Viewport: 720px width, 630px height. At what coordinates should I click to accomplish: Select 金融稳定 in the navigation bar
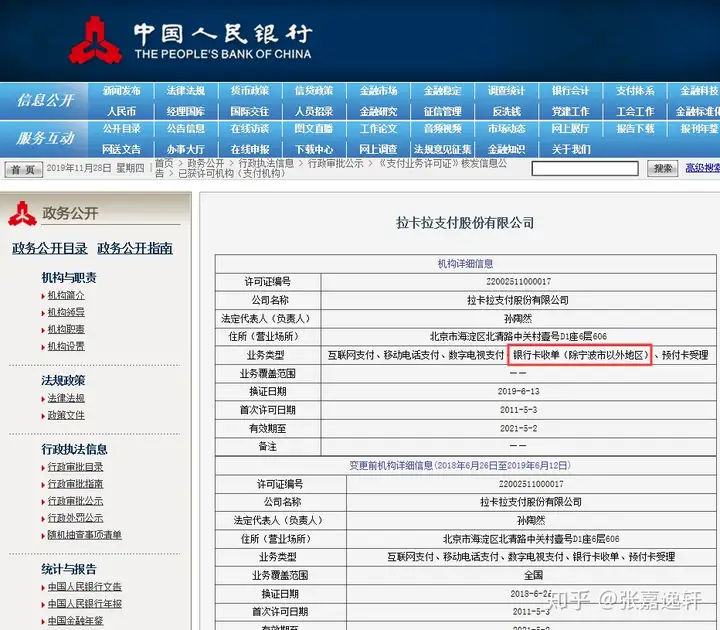coord(443,91)
